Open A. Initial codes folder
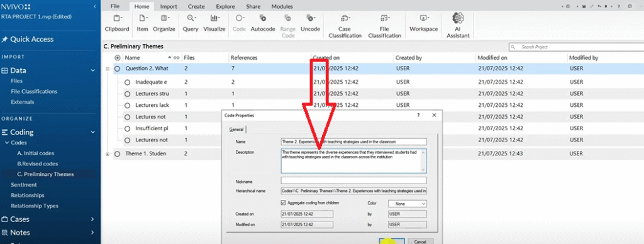The height and width of the screenshot is (244, 644). 36,153
